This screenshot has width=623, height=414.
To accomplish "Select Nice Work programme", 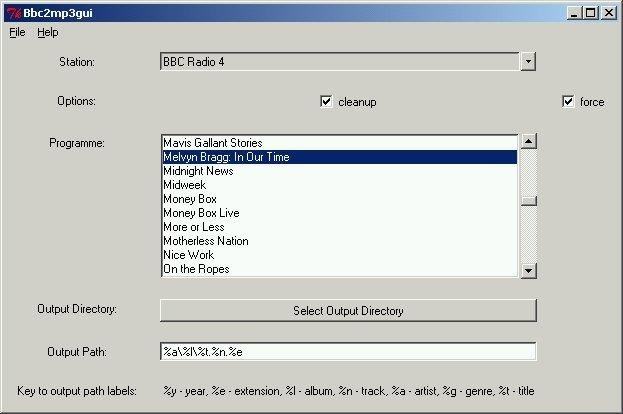I will [x=340, y=255].
